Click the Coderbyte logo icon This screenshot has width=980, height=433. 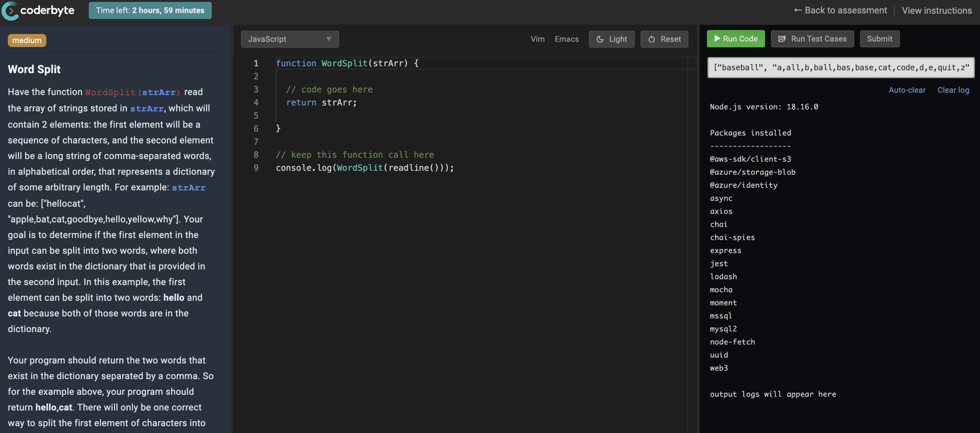coord(10,11)
